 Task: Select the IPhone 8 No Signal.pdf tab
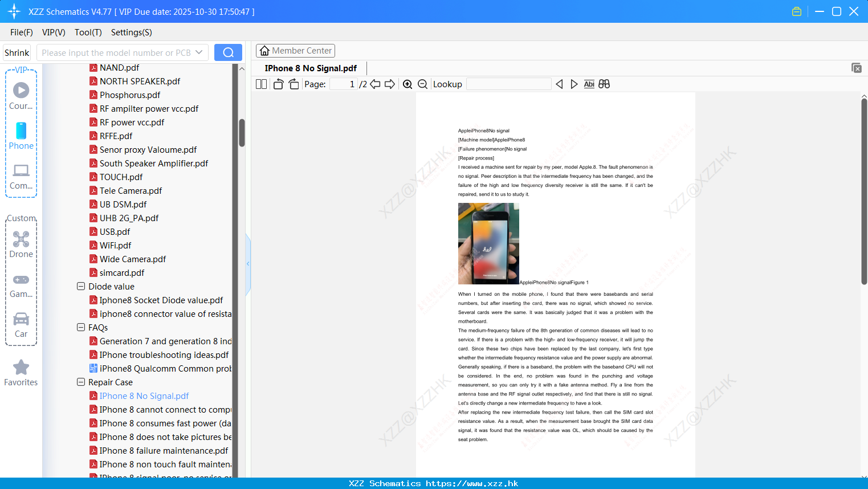click(x=311, y=68)
